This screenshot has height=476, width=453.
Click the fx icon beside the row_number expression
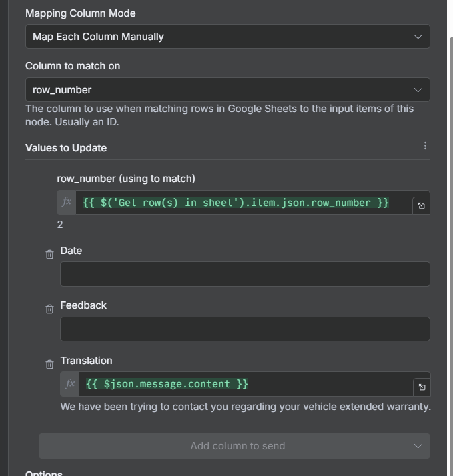[67, 202]
